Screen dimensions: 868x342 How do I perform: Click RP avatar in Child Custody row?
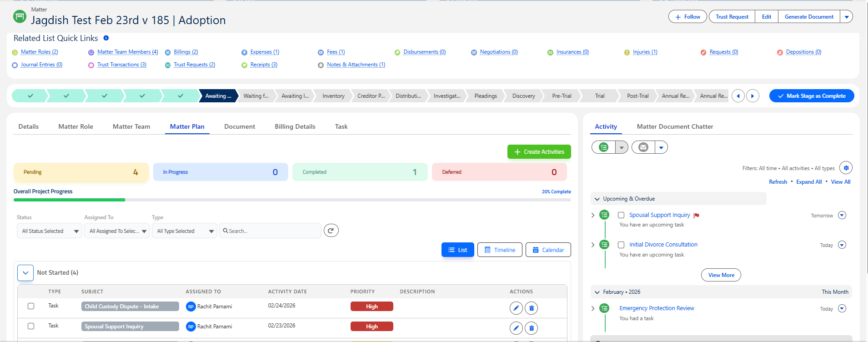(191, 307)
